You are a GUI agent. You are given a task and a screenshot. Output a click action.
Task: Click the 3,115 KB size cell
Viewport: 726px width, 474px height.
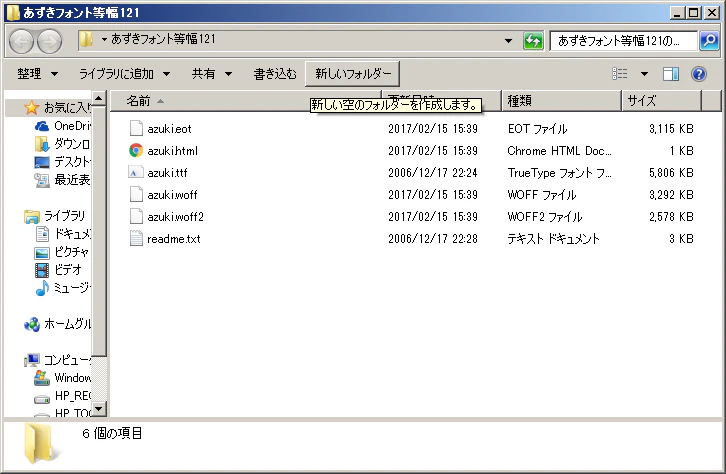pos(671,129)
